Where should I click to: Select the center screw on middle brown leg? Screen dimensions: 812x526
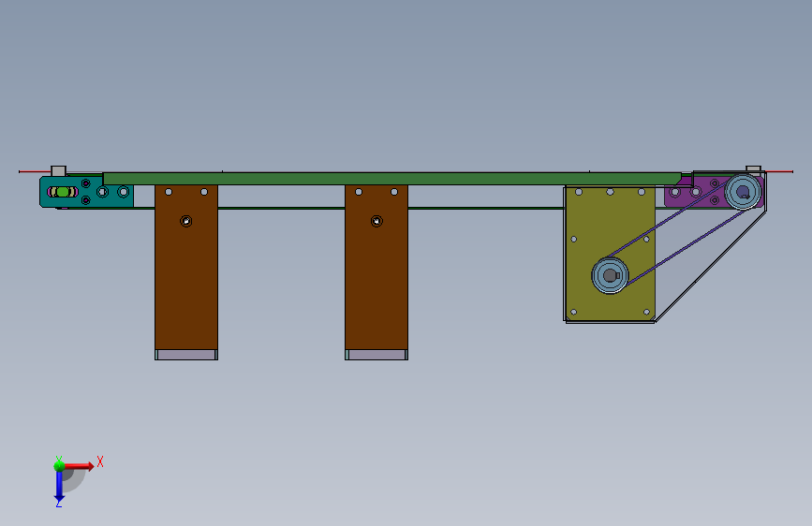[376, 222]
